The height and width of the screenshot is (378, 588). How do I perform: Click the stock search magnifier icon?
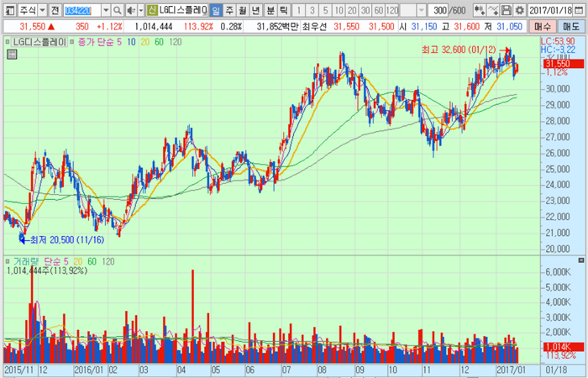point(117,10)
